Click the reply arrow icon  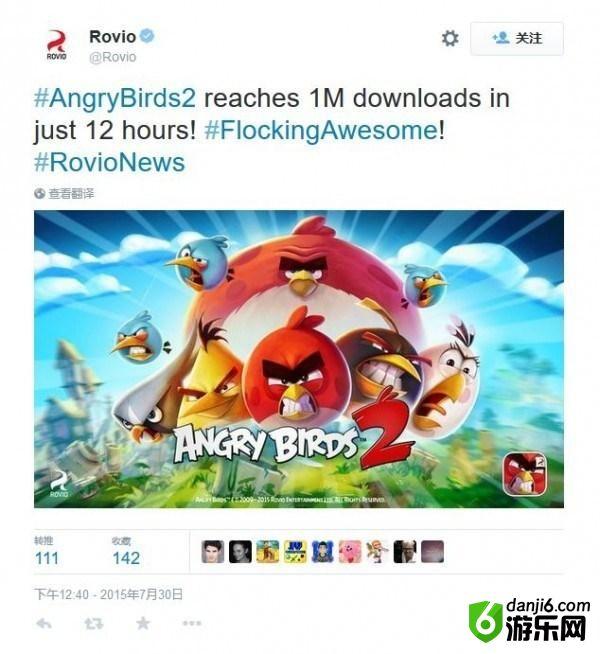pyautogui.click(x=44, y=624)
